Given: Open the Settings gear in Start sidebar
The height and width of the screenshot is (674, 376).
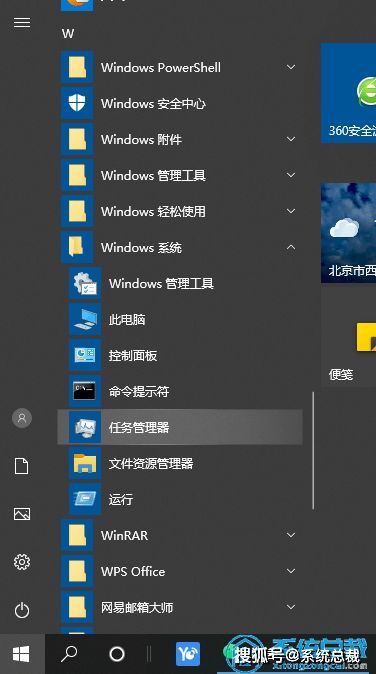Looking at the screenshot, I should (x=22, y=562).
